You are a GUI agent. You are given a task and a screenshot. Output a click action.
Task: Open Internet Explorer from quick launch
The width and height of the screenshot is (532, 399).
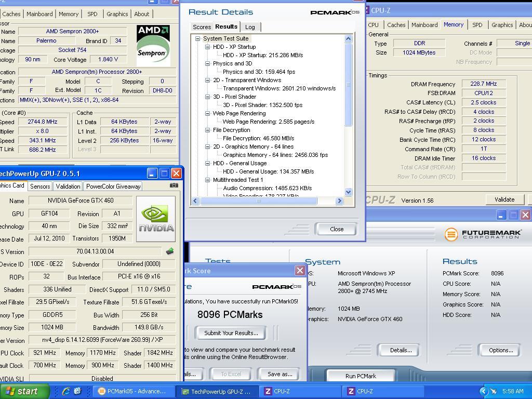click(x=66, y=391)
